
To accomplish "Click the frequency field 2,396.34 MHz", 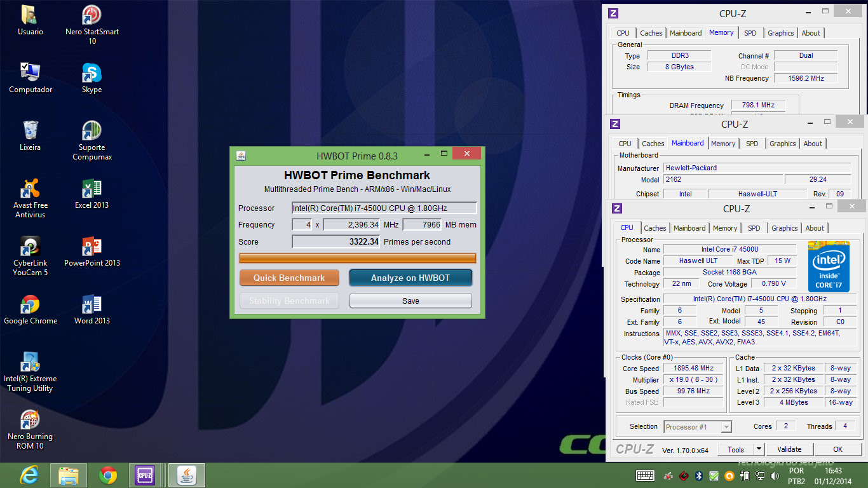I will click(x=351, y=225).
